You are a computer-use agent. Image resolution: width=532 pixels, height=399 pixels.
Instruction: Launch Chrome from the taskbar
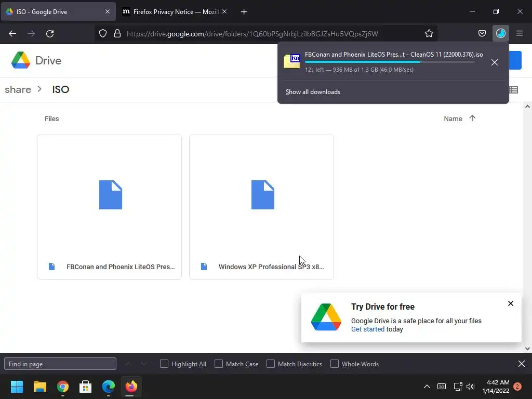click(x=63, y=387)
